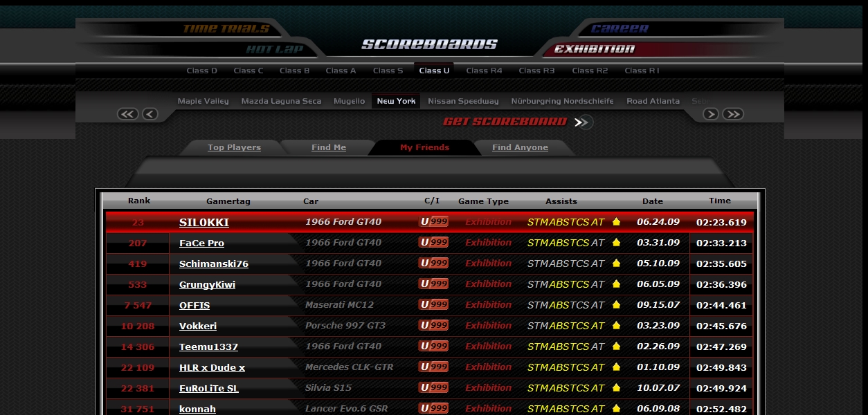868x415 pixels.
Task: Click the single right arrow track scroller
Action: click(710, 114)
